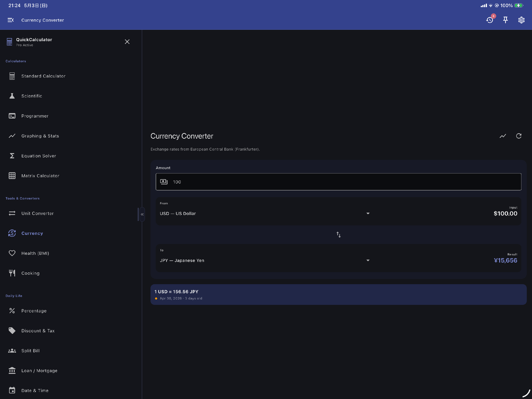Open Matrix Calculator
This screenshot has width=532, height=399.
(70, 176)
